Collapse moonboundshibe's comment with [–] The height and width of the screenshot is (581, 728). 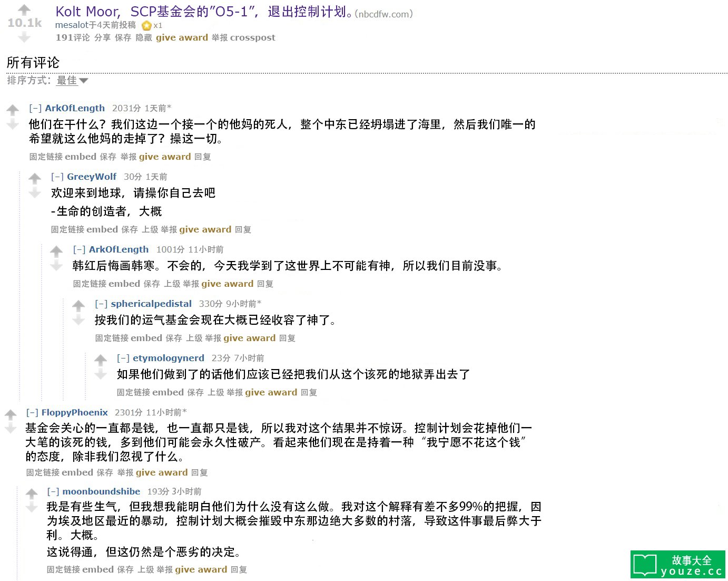click(x=53, y=491)
